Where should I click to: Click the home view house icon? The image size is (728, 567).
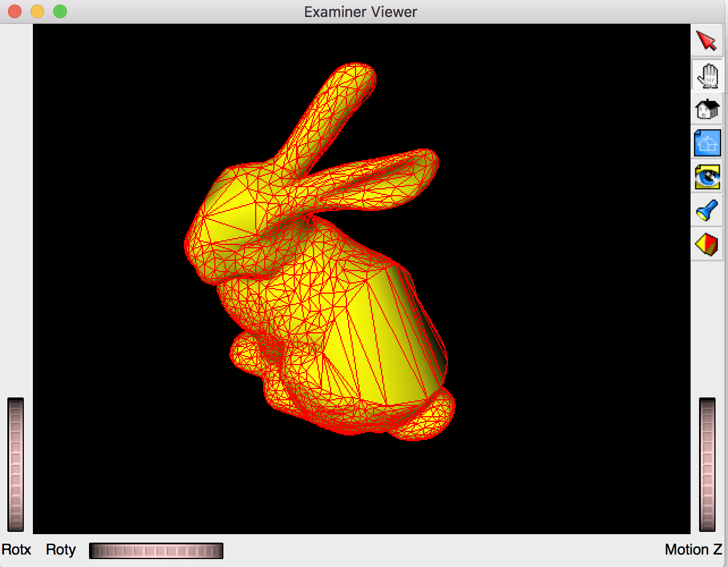[x=706, y=108]
